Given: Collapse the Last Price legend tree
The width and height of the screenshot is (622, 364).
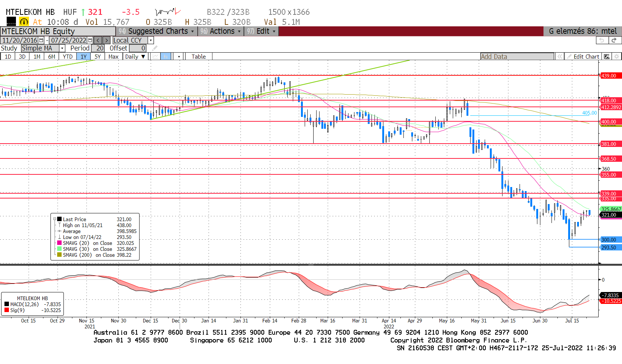Looking at the screenshot, I should point(55,219).
